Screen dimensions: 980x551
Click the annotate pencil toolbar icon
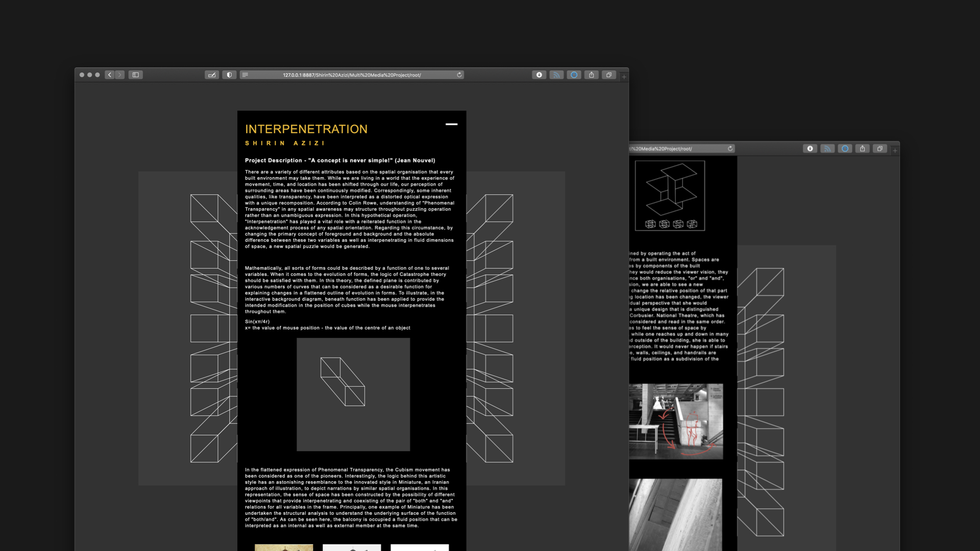212,75
